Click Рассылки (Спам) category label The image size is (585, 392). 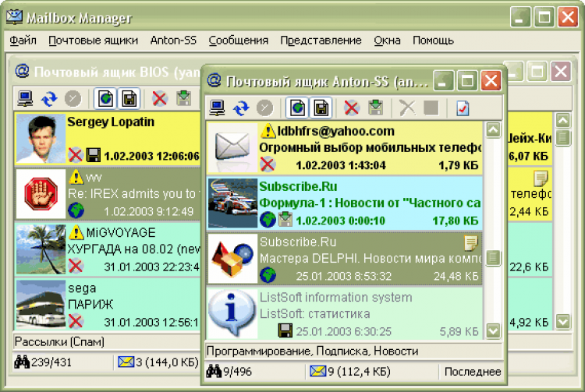click(59, 341)
